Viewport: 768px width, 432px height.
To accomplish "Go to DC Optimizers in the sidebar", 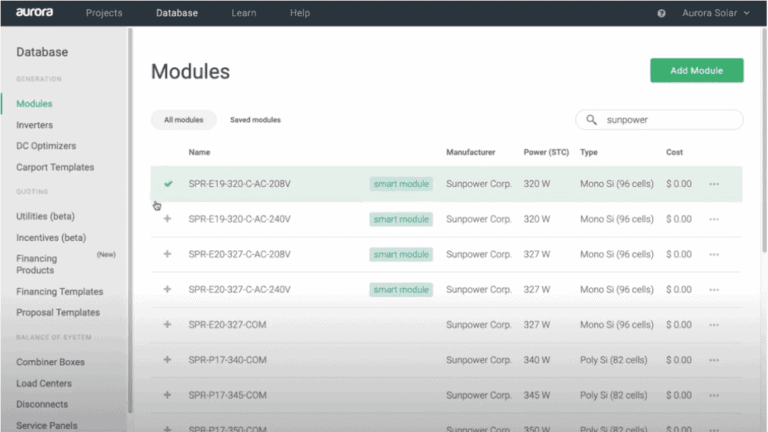I will 46,146.
